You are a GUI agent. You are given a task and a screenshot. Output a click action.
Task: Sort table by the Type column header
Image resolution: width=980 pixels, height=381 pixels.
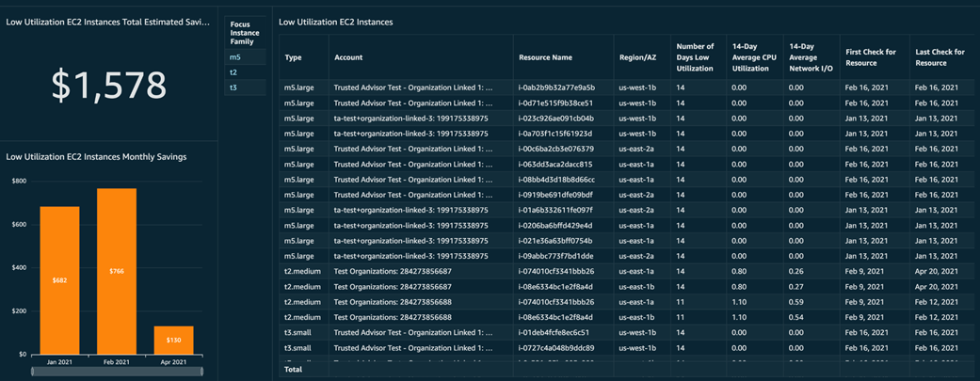(x=293, y=57)
